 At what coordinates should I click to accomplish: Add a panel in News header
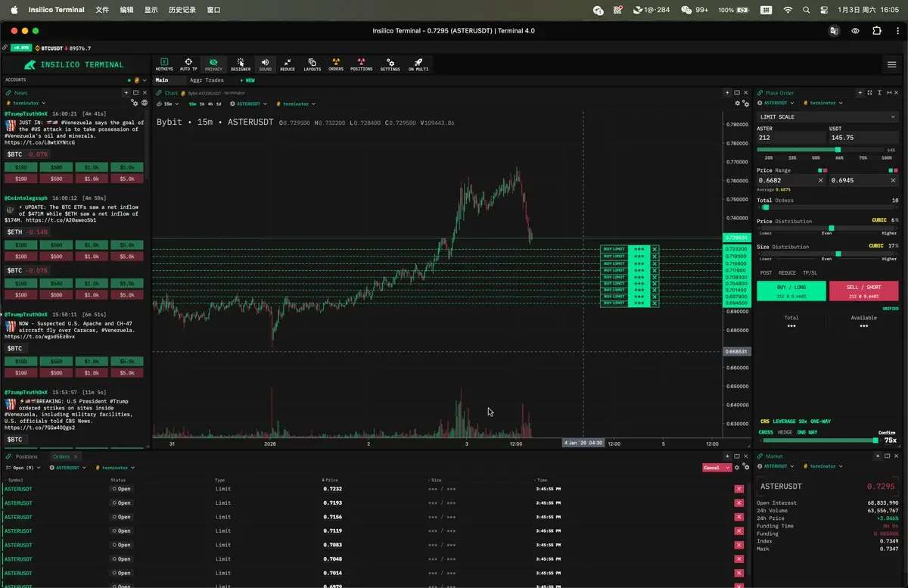[126, 92]
